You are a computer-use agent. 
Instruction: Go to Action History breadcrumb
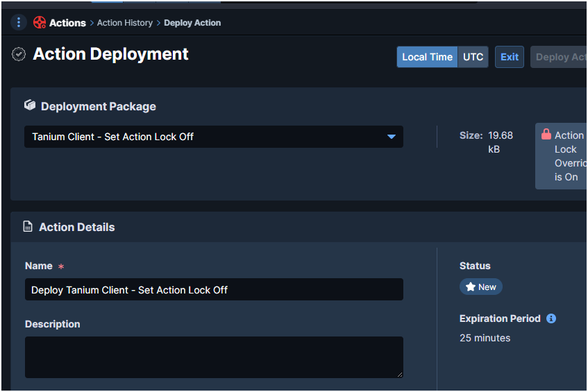125,23
